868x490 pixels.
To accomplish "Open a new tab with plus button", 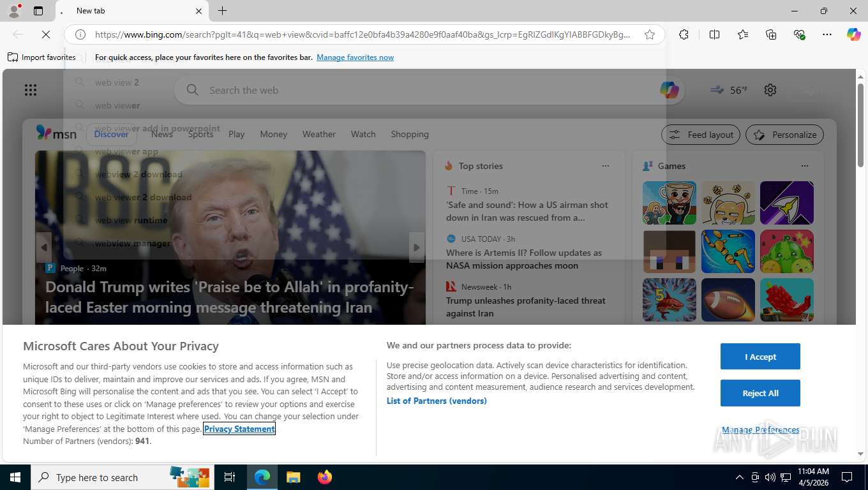I will click(x=222, y=11).
